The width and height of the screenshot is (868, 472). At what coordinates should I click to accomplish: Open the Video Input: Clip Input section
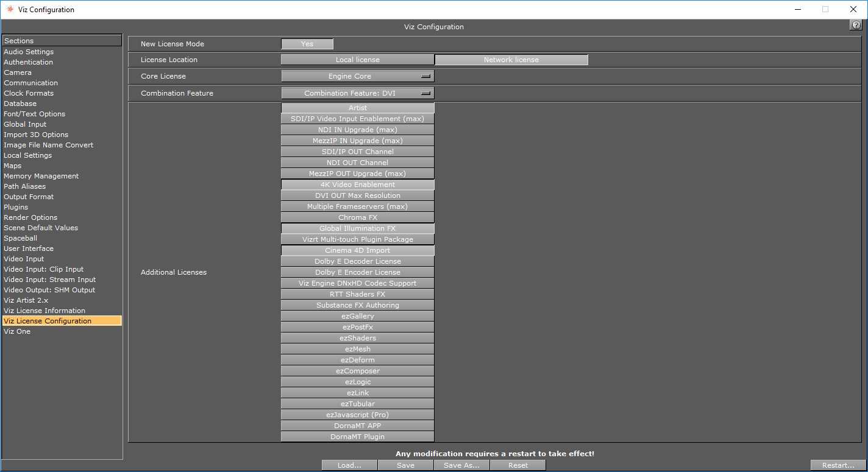coord(62,269)
